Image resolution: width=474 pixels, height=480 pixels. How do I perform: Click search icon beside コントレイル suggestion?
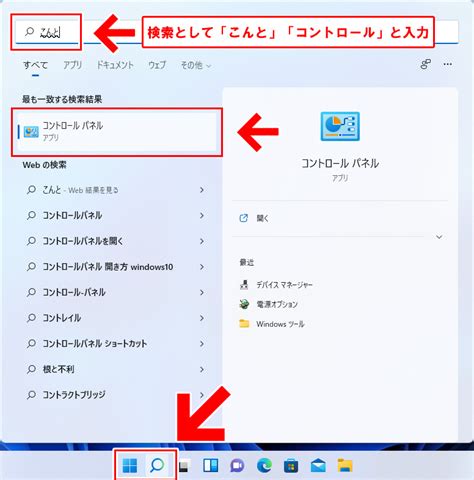(31, 318)
